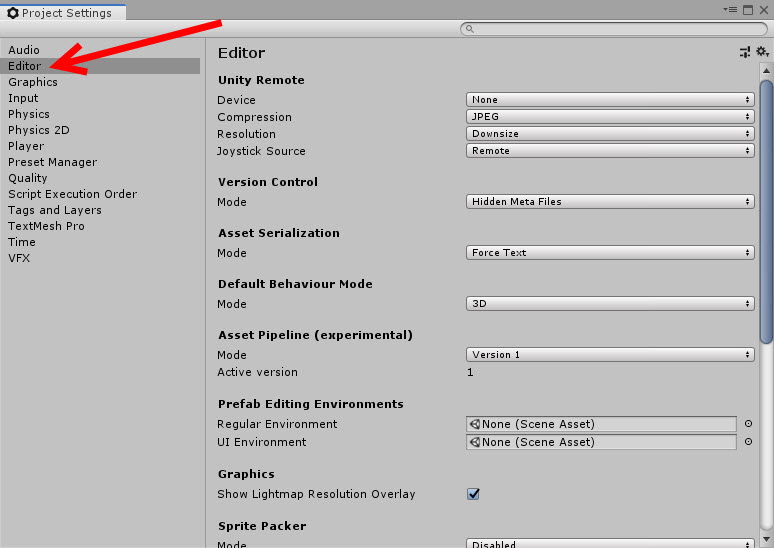Select the Quality settings category
The height and width of the screenshot is (548, 774).
pyautogui.click(x=100, y=178)
